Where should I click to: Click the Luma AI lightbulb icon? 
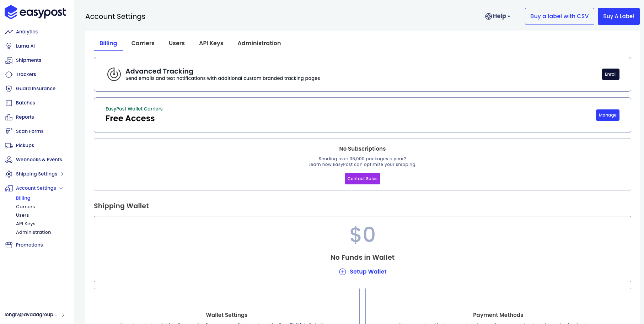point(9,46)
